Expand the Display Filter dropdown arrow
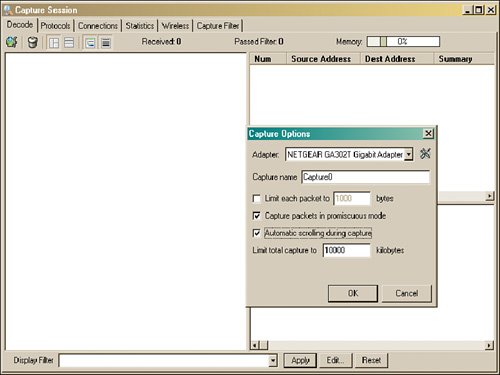Image resolution: width=500 pixels, height=375 pixels. point(273,361)
